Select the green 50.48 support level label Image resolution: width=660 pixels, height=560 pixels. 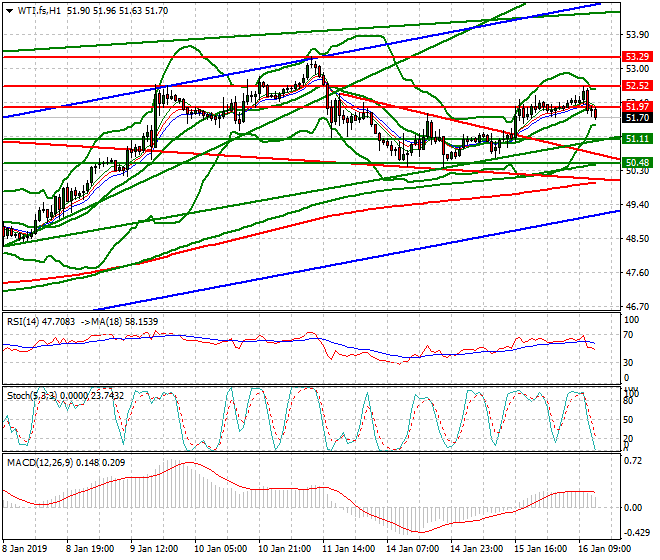pos(637,163)
